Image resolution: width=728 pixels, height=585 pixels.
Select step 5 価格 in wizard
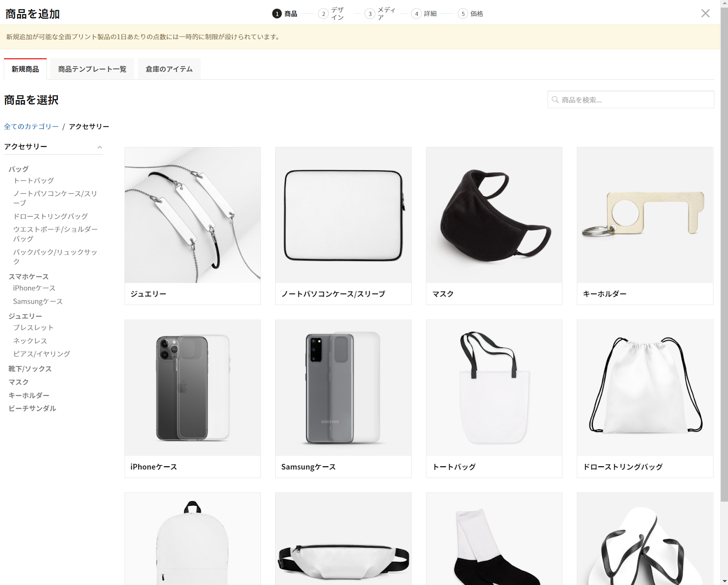pos(470,14)
